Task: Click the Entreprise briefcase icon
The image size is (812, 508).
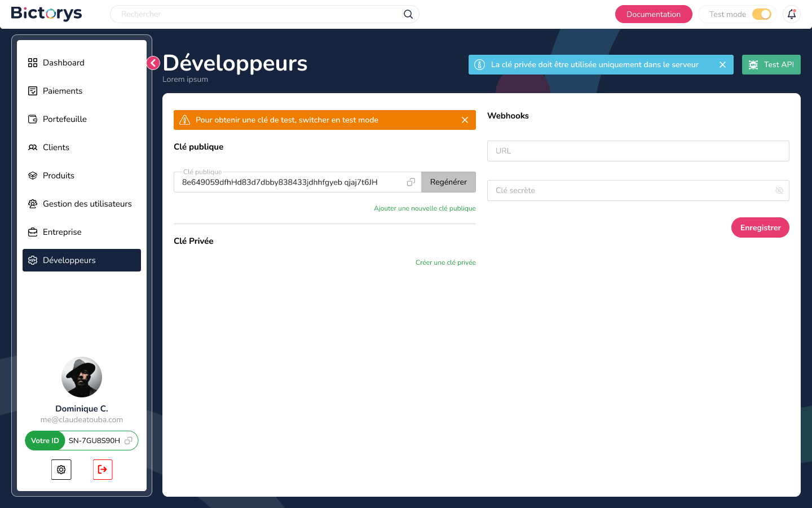Action: (x=33, y=232)
